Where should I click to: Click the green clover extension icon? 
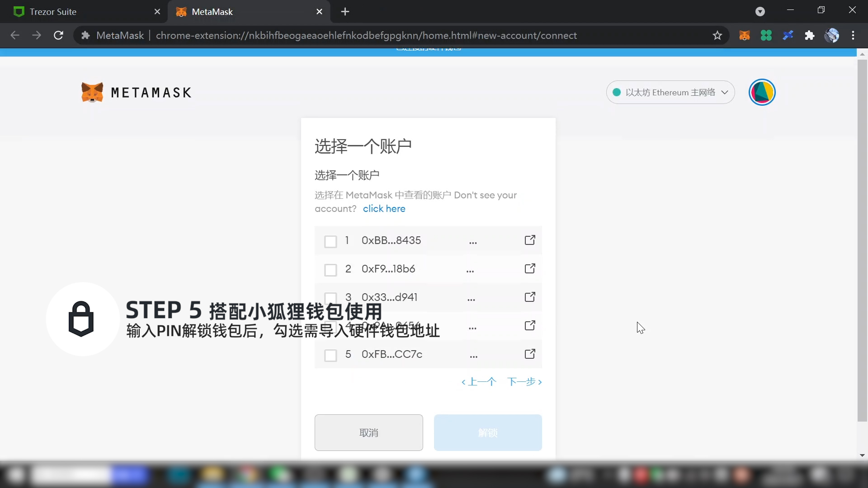pyautogui.click(x=766, y=35)
